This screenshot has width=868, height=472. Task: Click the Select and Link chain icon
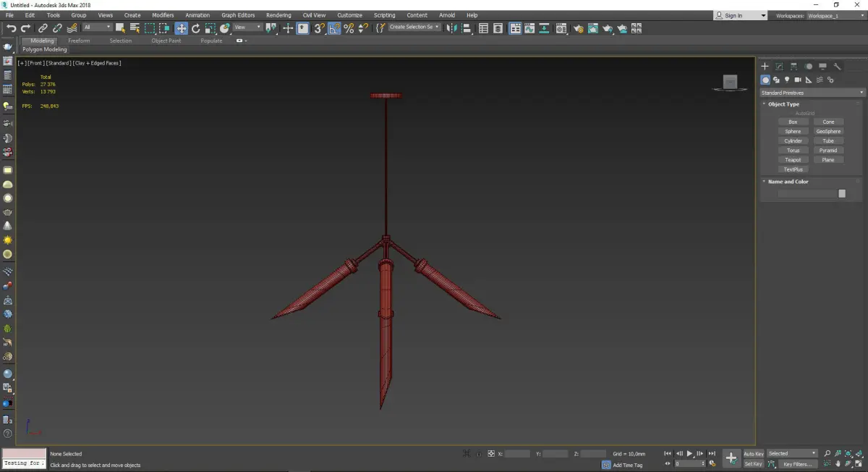(43, 28)
